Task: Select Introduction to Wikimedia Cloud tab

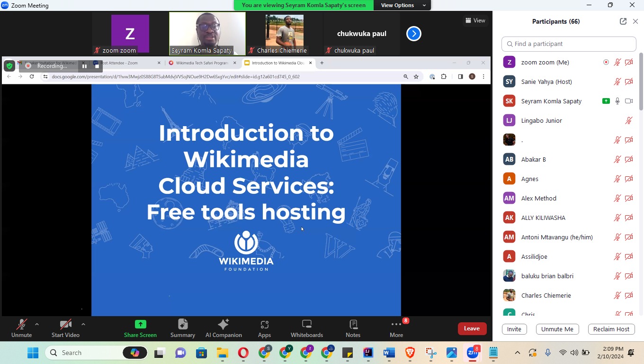Action: click(x=279, y=63)
